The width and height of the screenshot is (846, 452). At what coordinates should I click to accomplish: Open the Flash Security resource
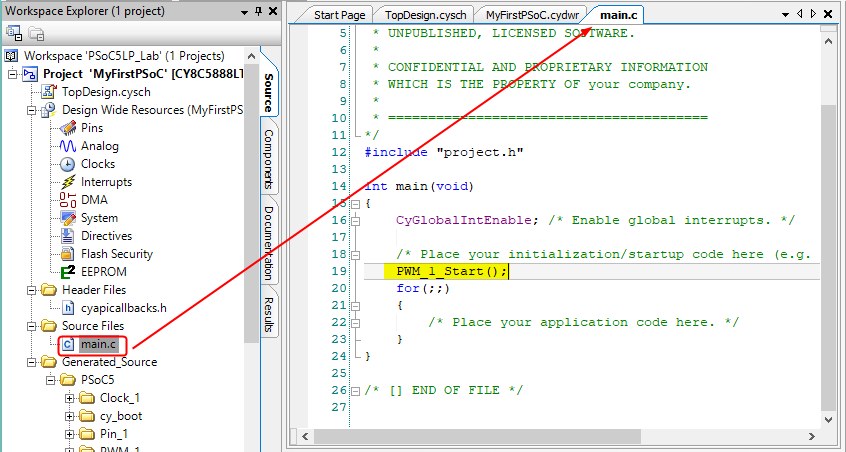point(116,254)
